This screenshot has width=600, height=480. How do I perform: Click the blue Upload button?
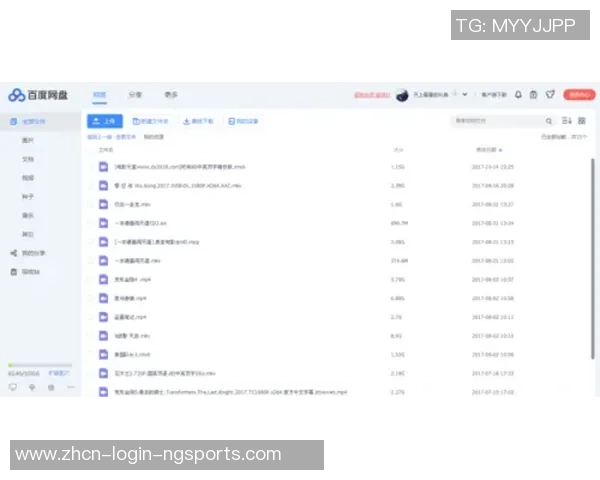click(105, 121)
